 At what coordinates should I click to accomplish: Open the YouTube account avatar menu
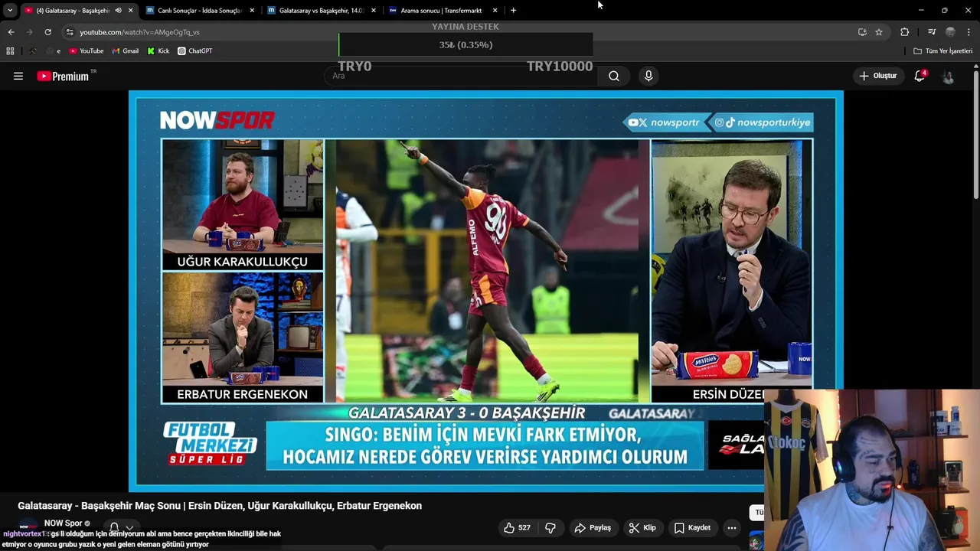[x=948, y=76]
